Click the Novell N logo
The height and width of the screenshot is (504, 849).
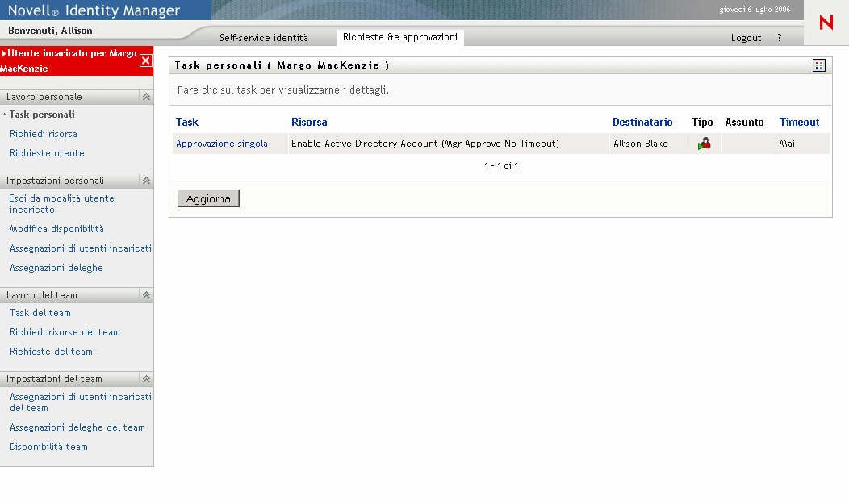[826, 23]
